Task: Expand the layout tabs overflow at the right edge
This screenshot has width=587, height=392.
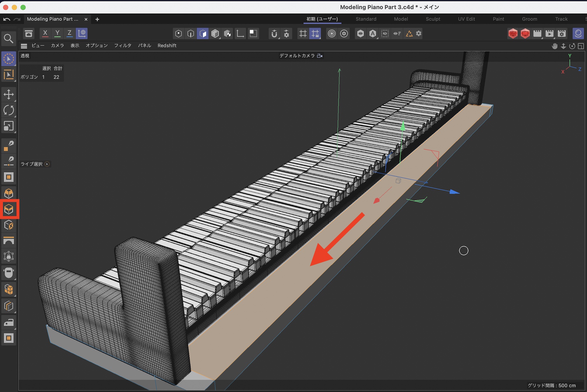Action: point(585,19)
